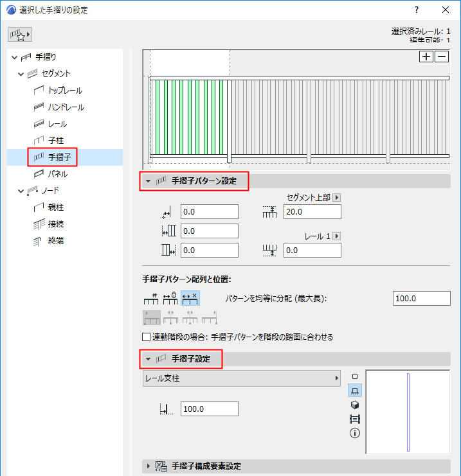The height and width of the screenshot is (476, 461).
Task: Edit the bottom offset field under レール 1
Action: click(x=312, y=251)
